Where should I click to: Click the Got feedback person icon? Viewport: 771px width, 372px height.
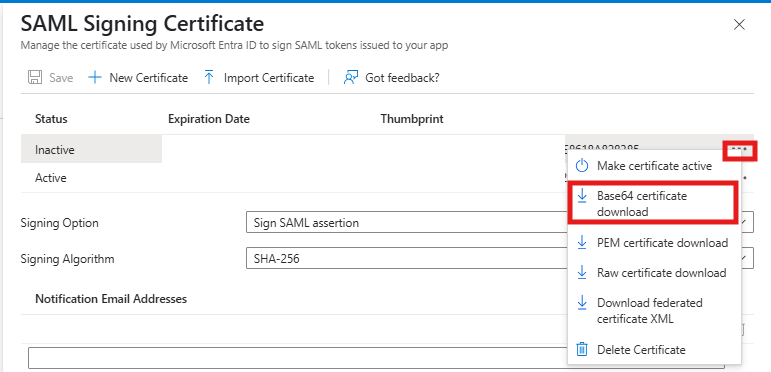pos(350,78)
